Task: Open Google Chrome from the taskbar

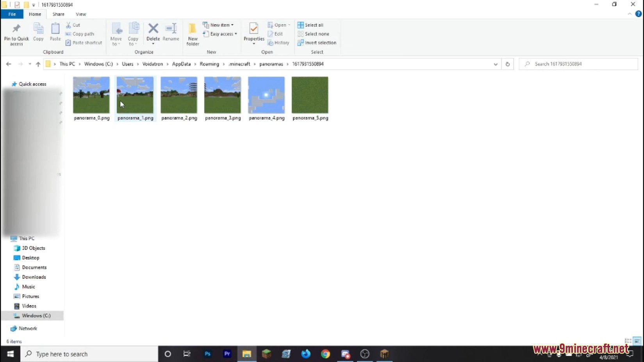Action: click(325, 354)
